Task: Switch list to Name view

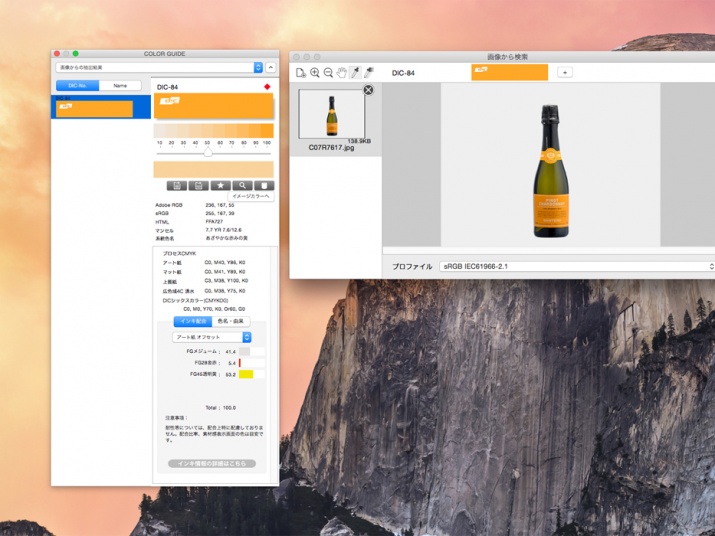Action: pos(121,86)
